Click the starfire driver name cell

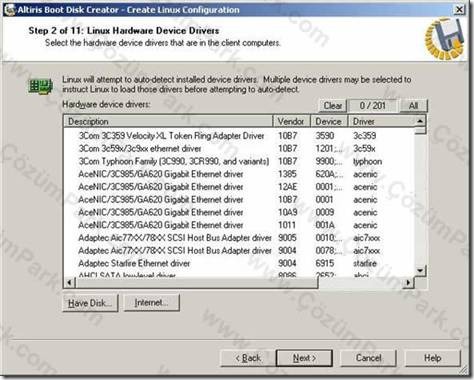pyautogui.click(x=365, y=263)
